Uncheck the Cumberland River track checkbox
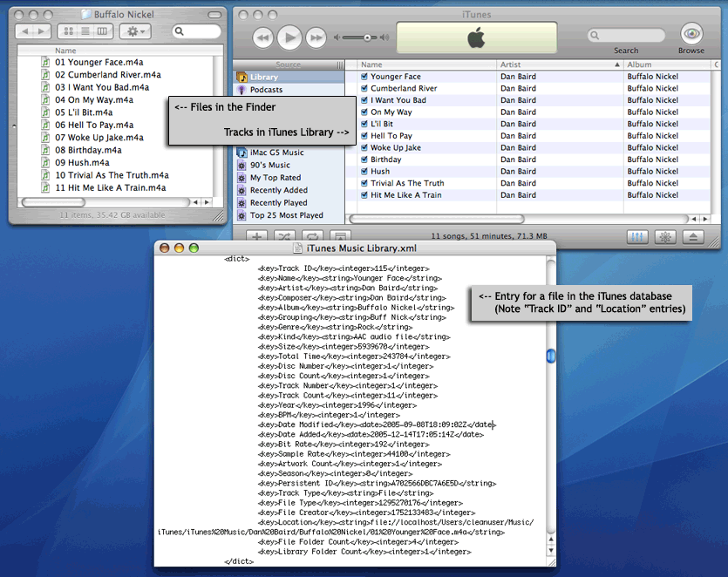Screen dimensions: 728x577 [364, 88]
